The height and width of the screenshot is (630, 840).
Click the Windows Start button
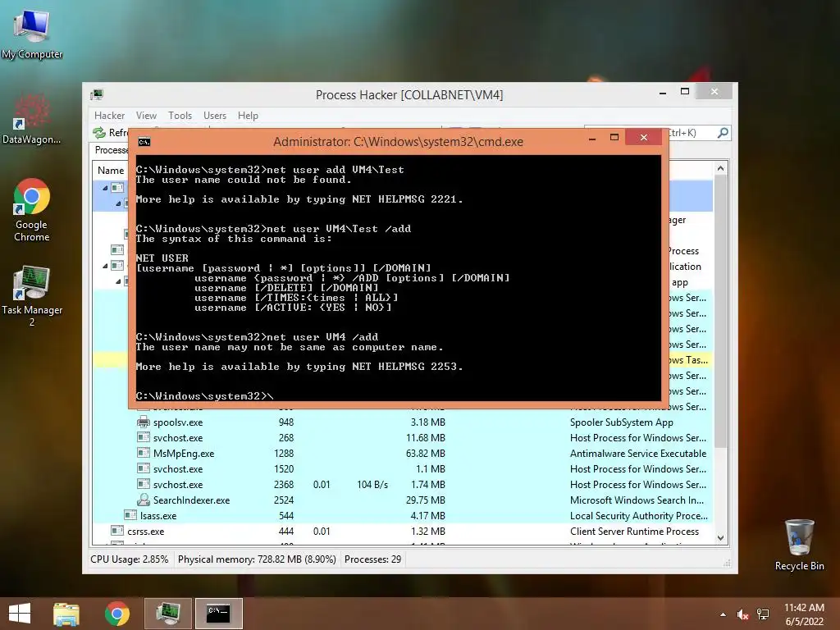20,614
